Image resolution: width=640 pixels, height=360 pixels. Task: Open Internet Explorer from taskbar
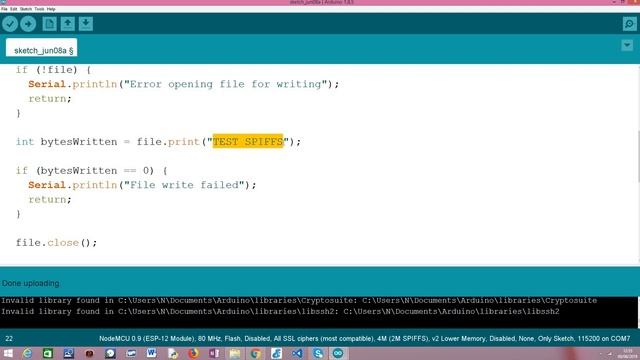27,353
